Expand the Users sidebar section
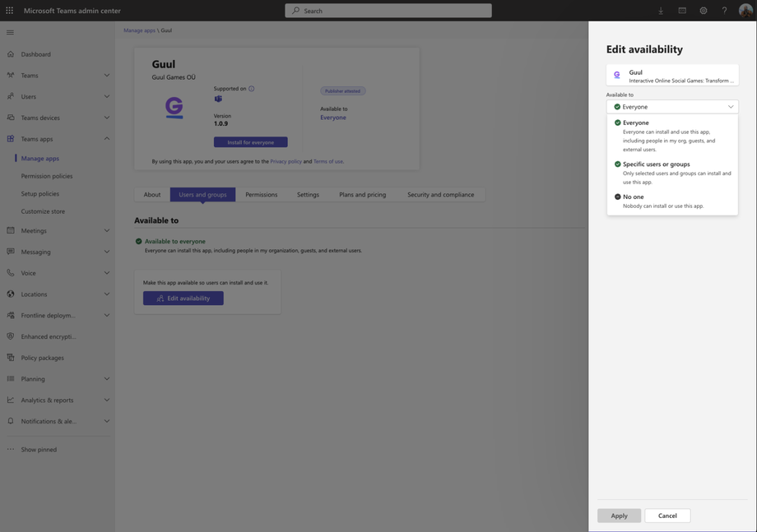 [x=107, y=96]
